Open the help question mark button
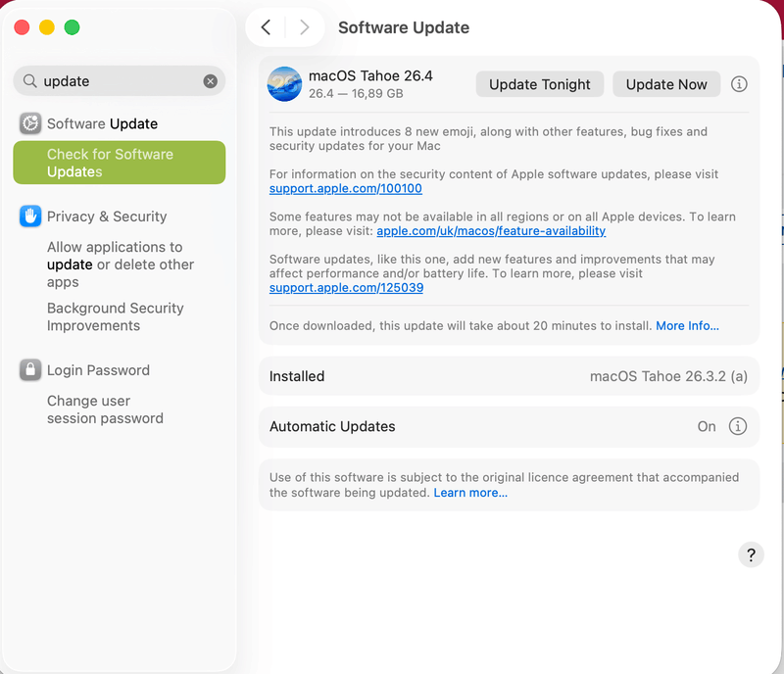The image size is (784, 674). pos(750,555)
